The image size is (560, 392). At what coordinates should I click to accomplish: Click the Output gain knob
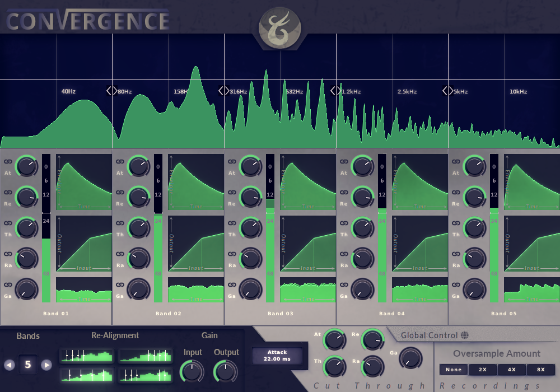(x=226, y=371)
